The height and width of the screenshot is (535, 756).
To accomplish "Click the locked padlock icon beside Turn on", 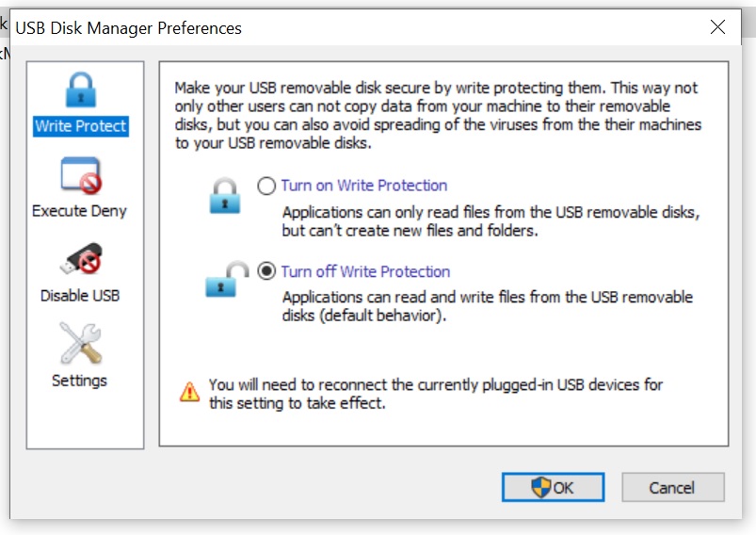I will click(x=225, y=195).
